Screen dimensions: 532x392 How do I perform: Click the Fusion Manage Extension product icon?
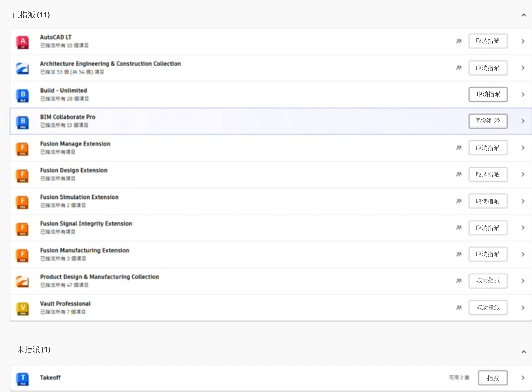(23, 149)
